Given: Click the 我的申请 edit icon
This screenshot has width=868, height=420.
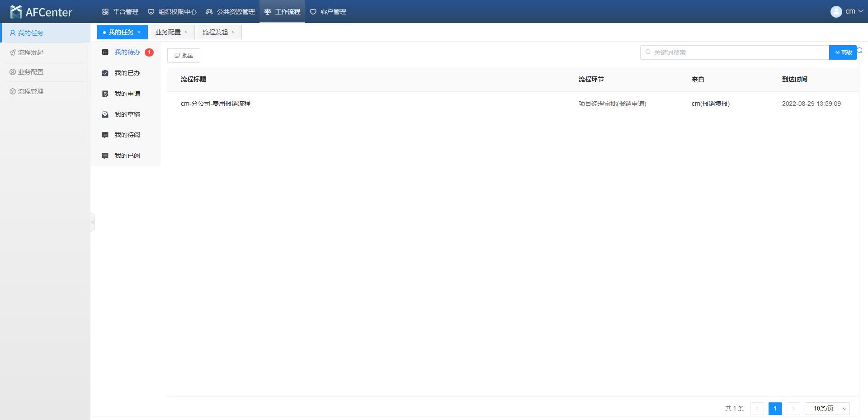Looking at the screenshot, I should (x=105, y=94).
